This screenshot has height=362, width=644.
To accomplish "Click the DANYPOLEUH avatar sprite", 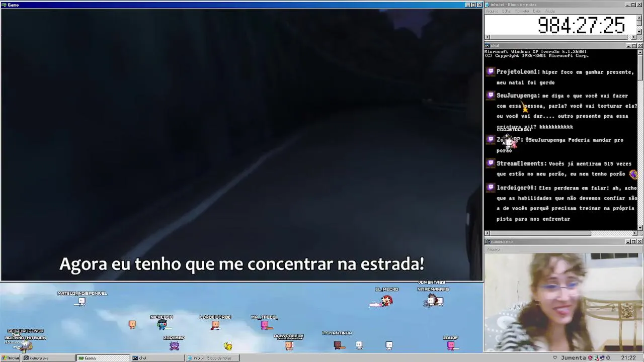I will click(x=289, y=345).
